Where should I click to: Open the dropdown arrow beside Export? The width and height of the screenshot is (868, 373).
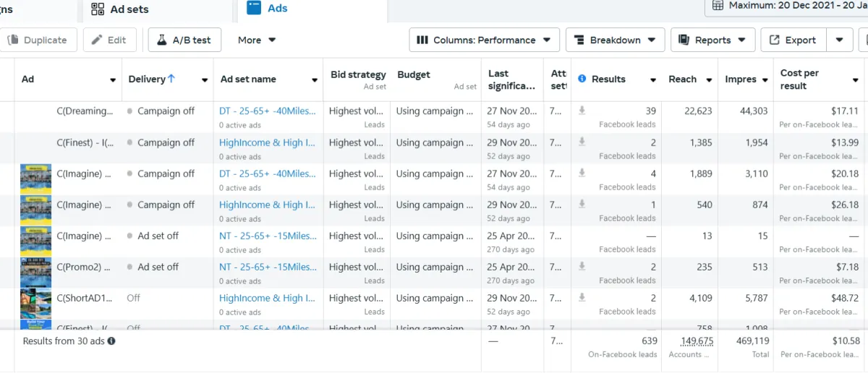[840, 40]
